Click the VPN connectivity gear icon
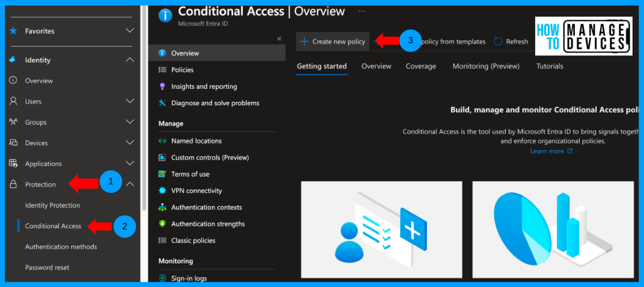Image resolution: width=644 pixels, height=287 pixels. click(162, 190)
